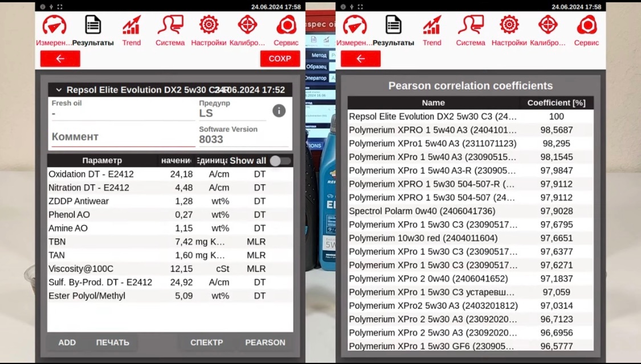Image resolution: width=641 pixels, height=364 pixels.
Task: Open Калибро... icon in the Pearson panel
Action: (548, 25)
